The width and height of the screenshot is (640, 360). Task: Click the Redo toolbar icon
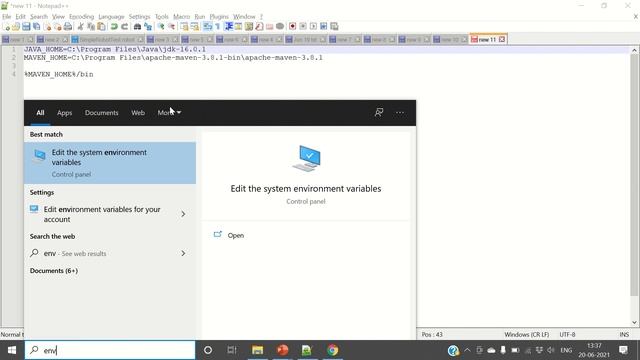(124, 27)
